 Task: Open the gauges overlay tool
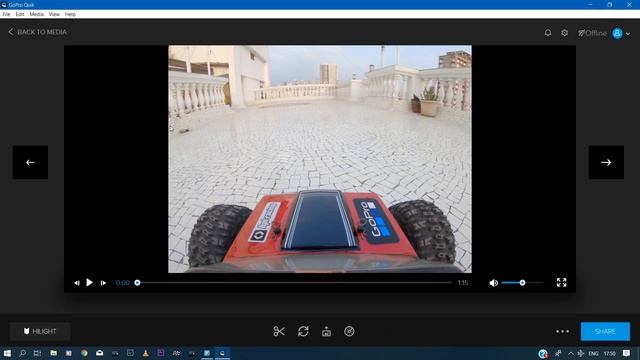click(x=349, y=331)
